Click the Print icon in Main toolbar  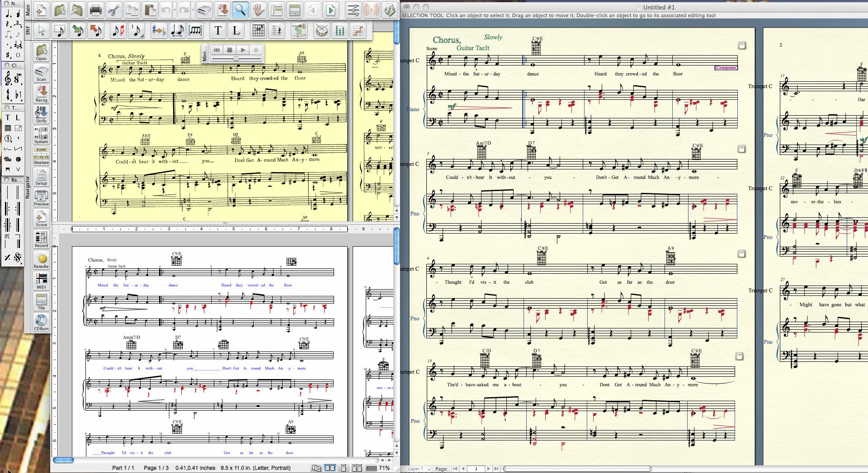pyautogui.click(x=95, y=10)
